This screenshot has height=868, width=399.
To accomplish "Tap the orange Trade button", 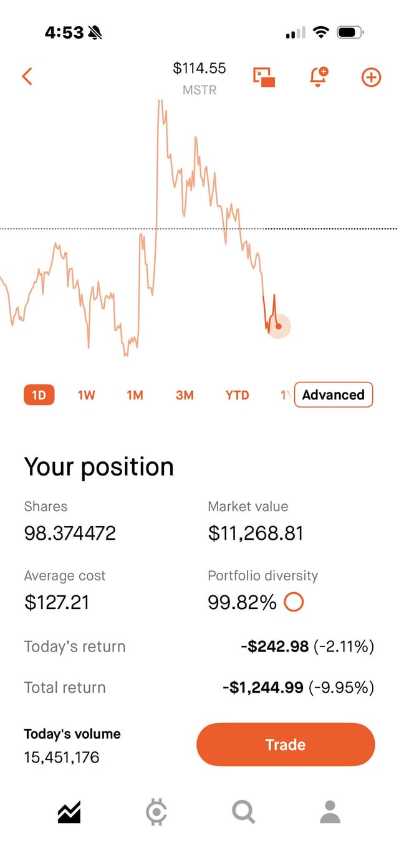I will (286, 744).
